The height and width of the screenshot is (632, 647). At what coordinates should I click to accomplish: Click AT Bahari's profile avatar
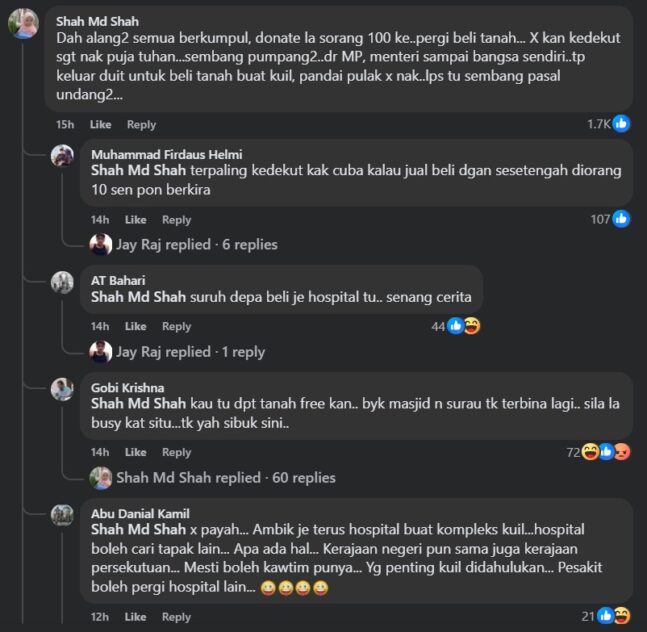click(62, 282)
